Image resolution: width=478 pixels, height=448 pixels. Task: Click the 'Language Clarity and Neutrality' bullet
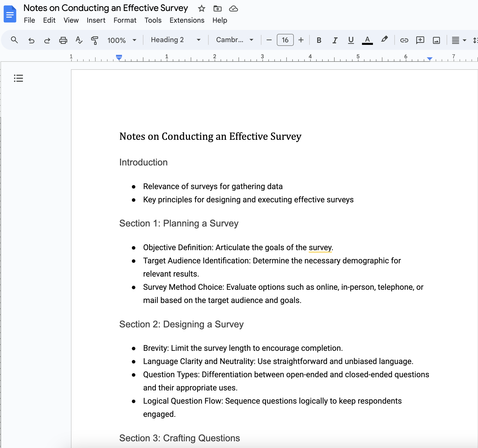tap(278, 361)
